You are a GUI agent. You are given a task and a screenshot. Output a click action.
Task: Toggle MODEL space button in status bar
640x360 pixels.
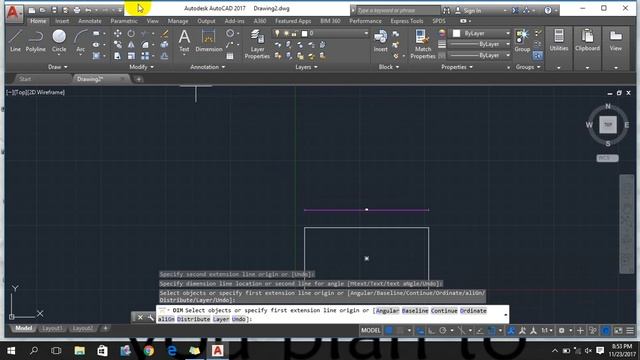(x=371, y=331)
